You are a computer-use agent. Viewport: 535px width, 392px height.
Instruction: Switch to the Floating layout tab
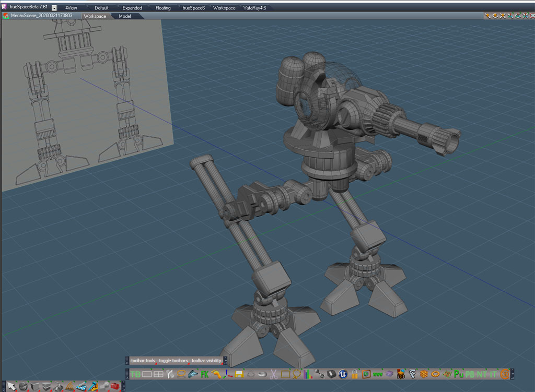pyautogui.click(x=163, y=8)
